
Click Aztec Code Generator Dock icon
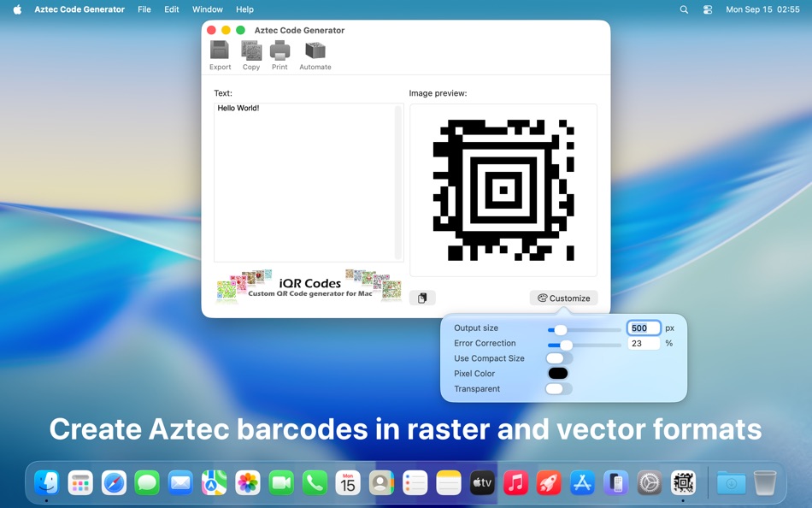coord(683,483)
